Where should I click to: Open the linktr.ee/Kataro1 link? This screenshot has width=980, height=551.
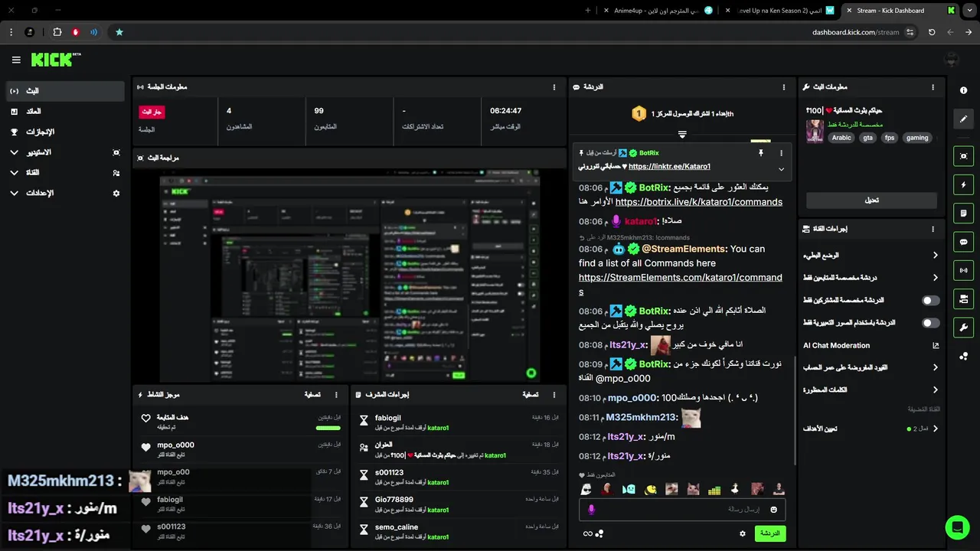pyautogui.click(x=669, y=166)
